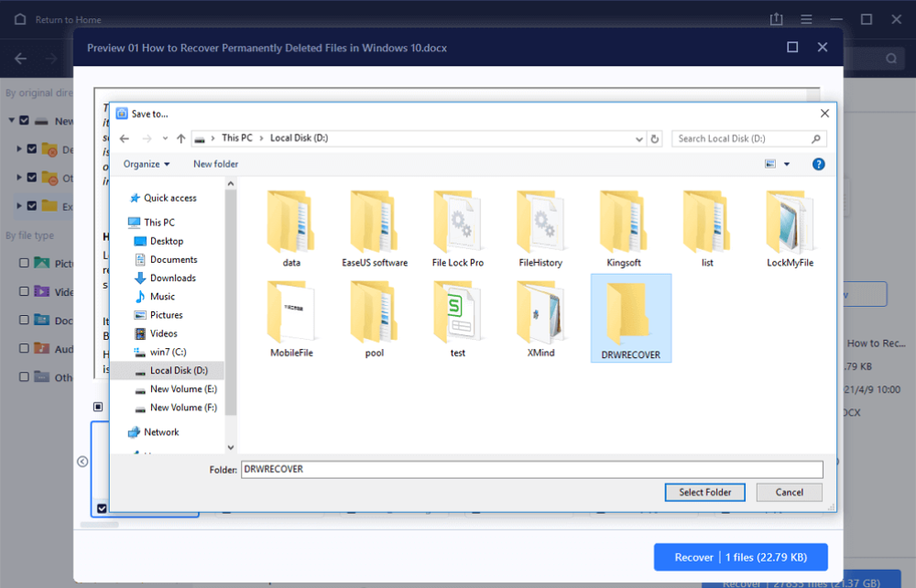Viewport: 916px width, 588px height.
Task: Select Music in navigation pane
Action: [155, 297]
